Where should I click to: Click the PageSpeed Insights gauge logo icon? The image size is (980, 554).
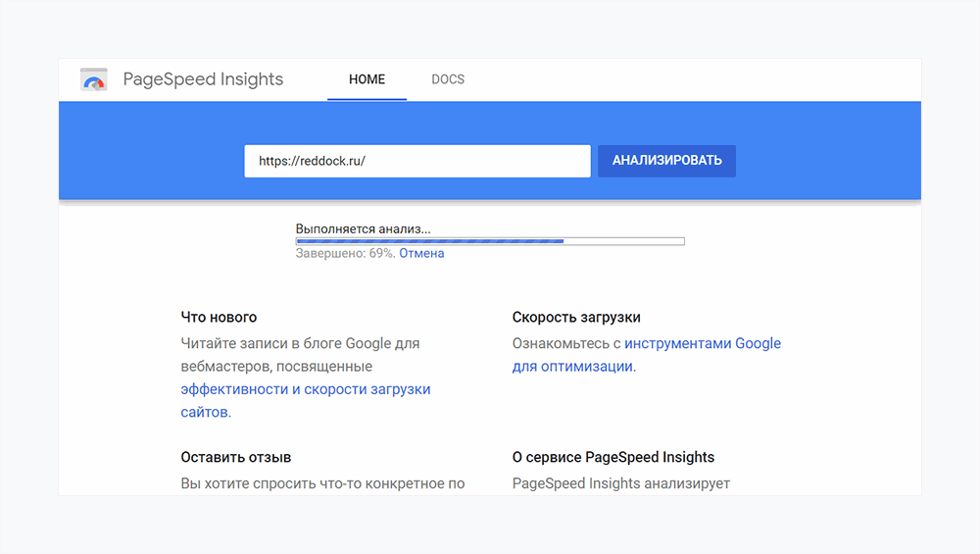coord(94,80)
